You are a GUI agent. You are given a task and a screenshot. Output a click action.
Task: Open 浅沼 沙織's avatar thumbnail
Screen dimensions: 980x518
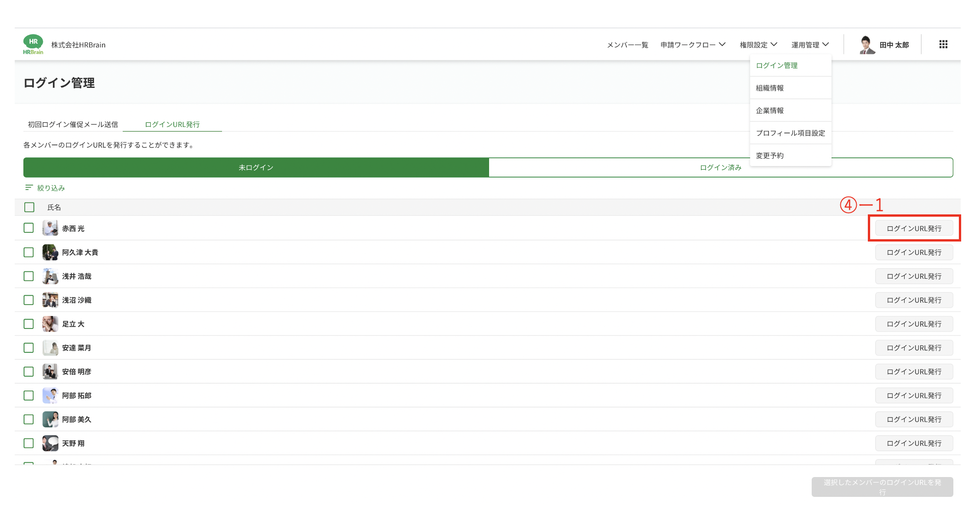tap(50, 300)
